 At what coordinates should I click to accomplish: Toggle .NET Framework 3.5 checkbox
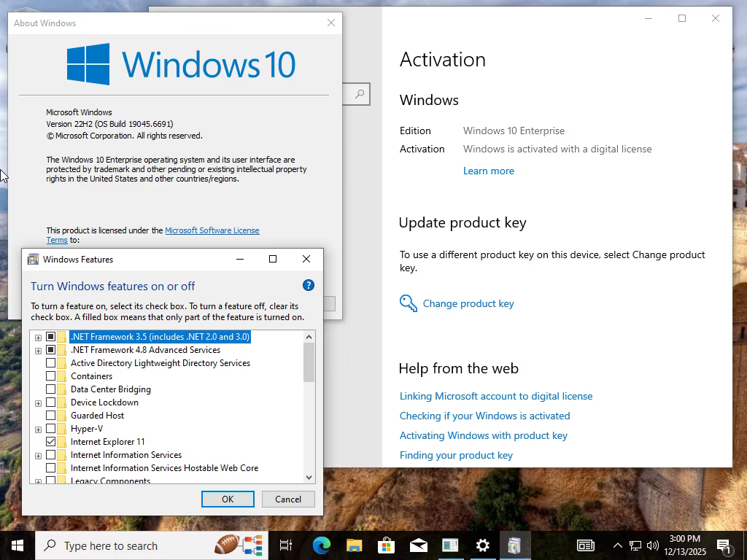click(x=50, y=337)
